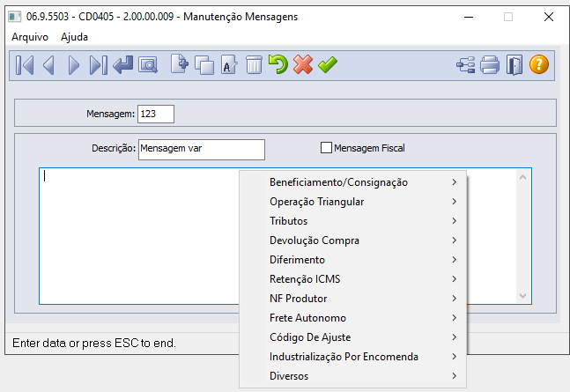Expand Retenção ICMS submenu arrow
Viewport: 570px width, 392px height.
pos(454,279)
